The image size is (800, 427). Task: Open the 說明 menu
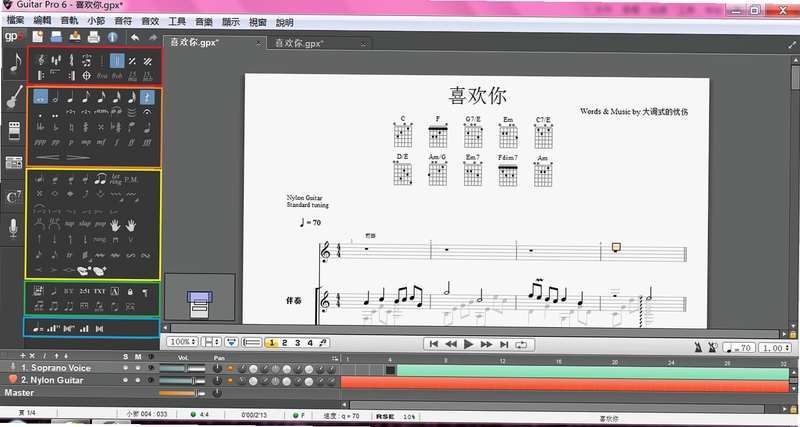point(285,22)
